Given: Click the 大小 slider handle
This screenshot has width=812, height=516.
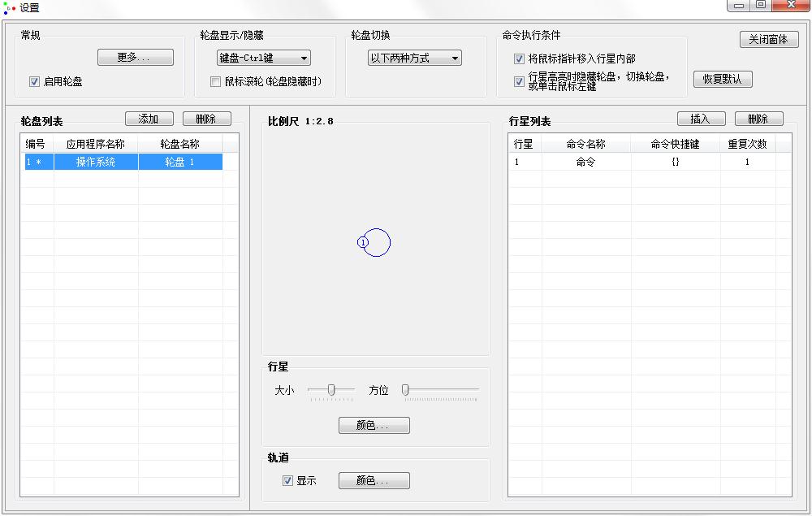Looking at the screenshot, I should pyautogui.click(x=331, y=390).
